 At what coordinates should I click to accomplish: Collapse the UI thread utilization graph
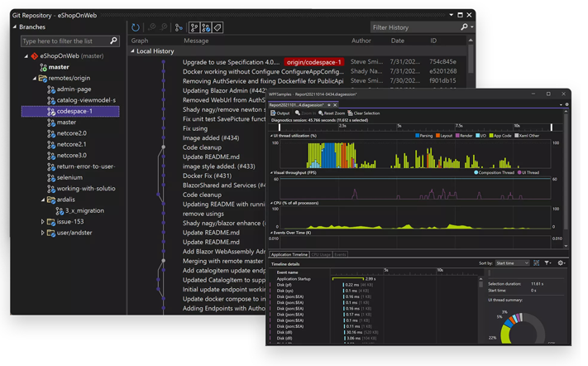(271, 136)
